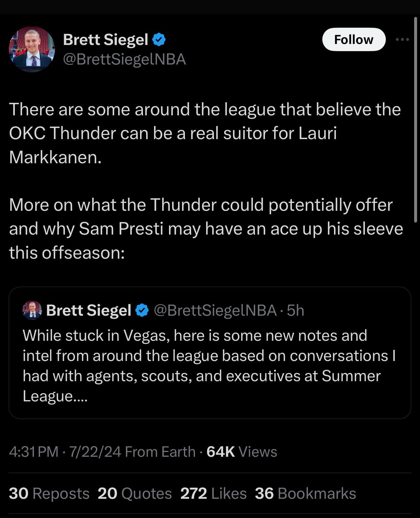Show the 272 Likes list
Screen dimensions: 420x518
coord(213,493)
